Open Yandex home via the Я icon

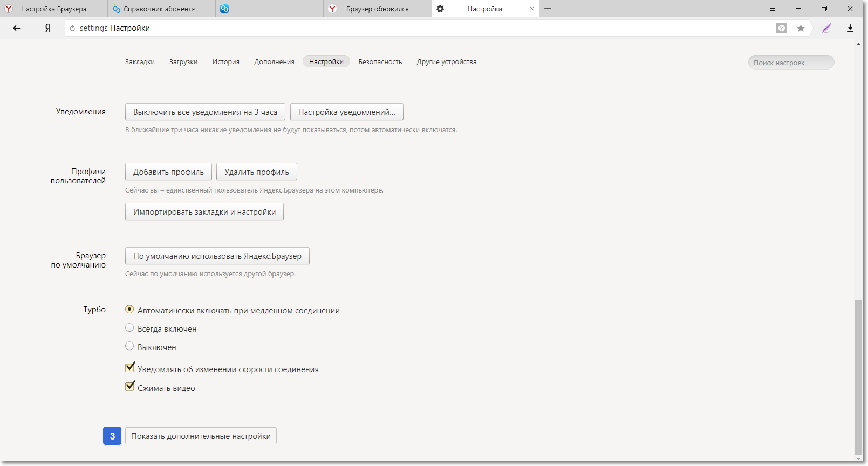(47, 28)
